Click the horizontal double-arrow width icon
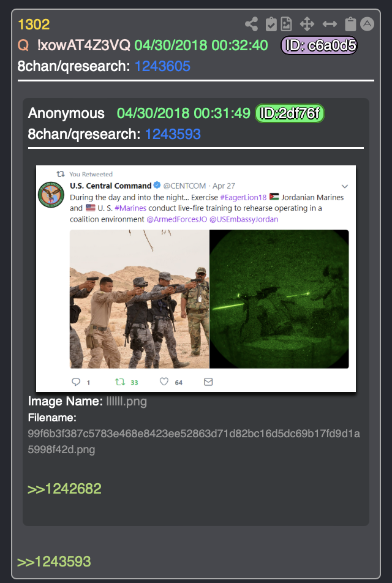392x583 pixels. tap(330, 24)
